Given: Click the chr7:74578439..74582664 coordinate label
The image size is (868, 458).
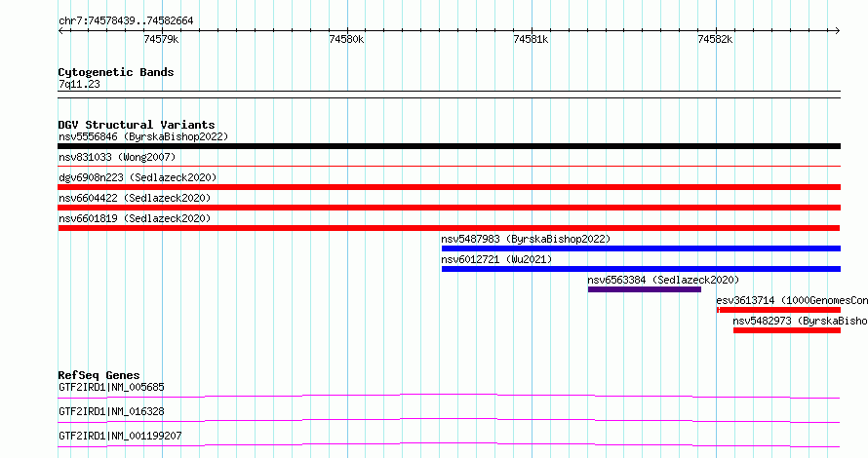Looking at the screenshot, I should click(x=126, y=21).
